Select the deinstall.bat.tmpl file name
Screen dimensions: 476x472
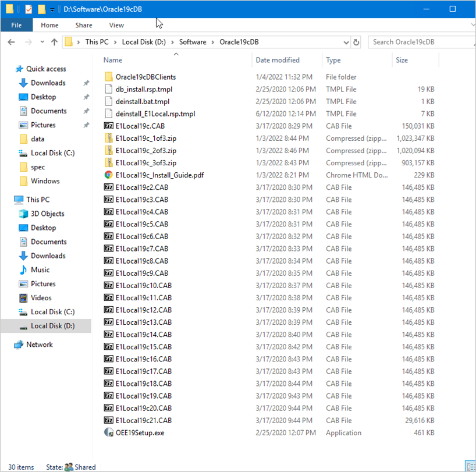tap(143, 101)
